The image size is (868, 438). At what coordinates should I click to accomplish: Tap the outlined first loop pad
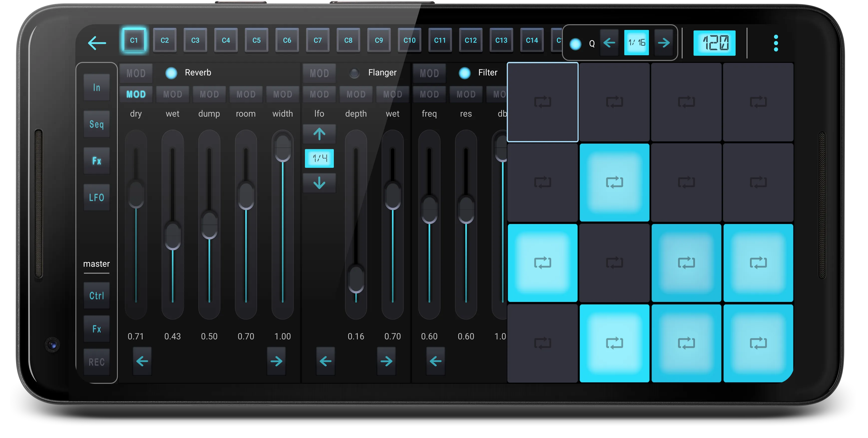(542, 102)
